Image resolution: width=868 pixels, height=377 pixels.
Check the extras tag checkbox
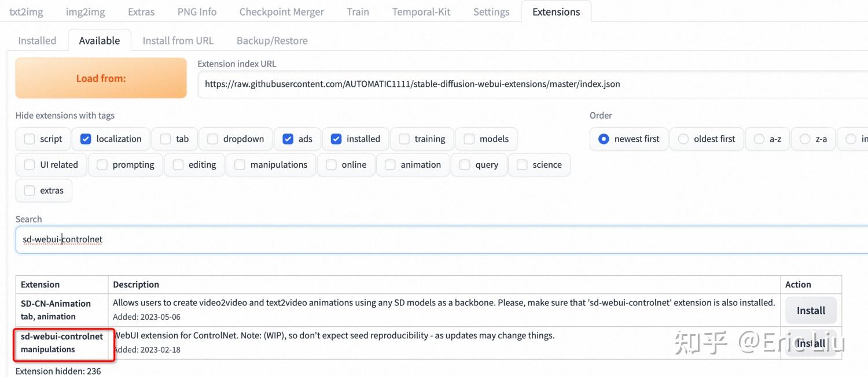[30, 191]
